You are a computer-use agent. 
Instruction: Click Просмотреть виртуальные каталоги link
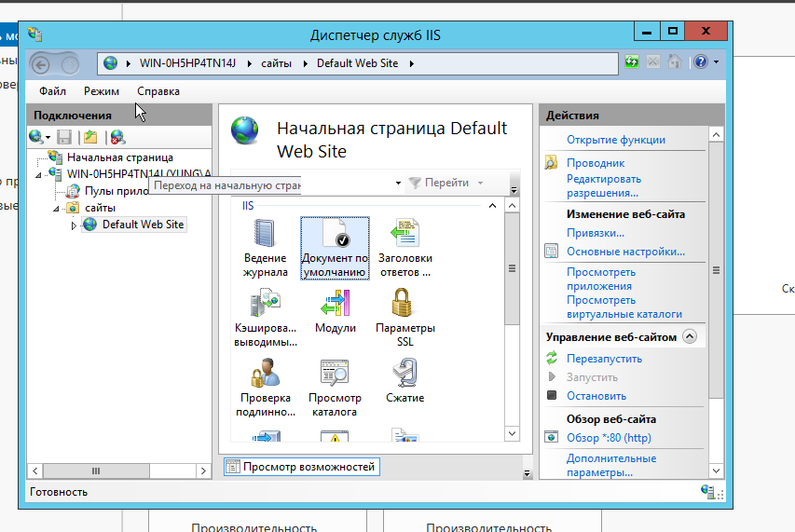coord(624,307)
